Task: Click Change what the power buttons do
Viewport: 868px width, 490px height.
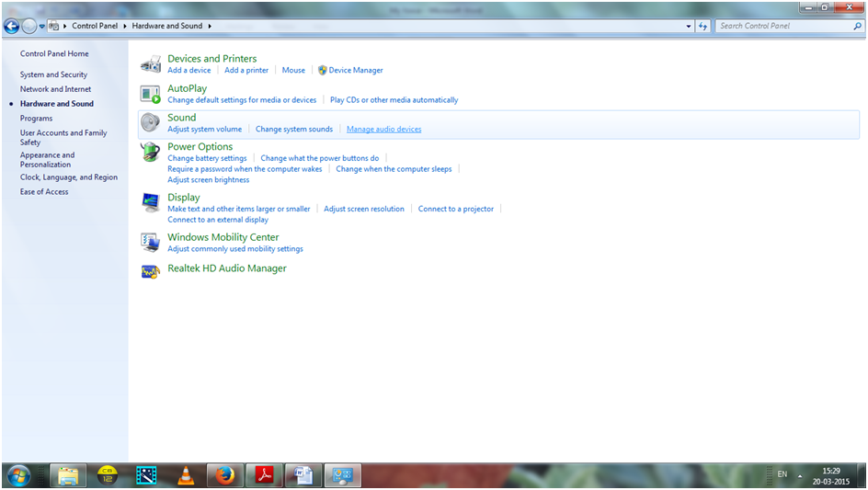Action: (x=320, y=158)
